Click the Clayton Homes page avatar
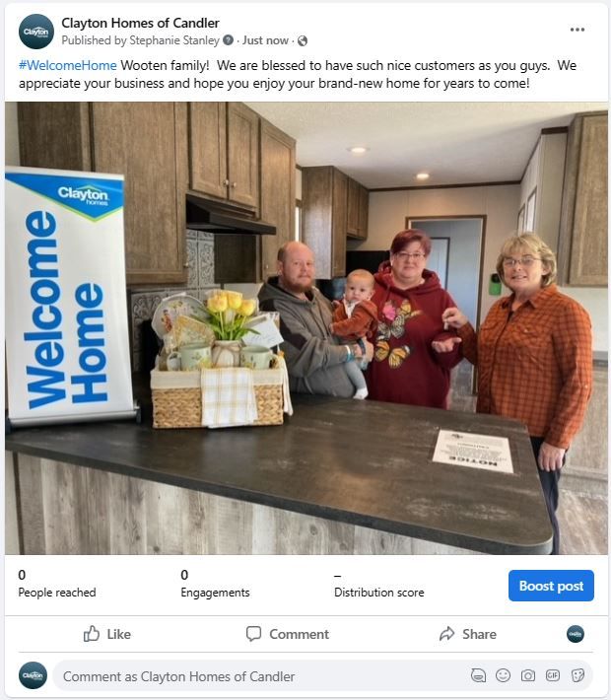The image size is (611, 700). pos(36,32)
